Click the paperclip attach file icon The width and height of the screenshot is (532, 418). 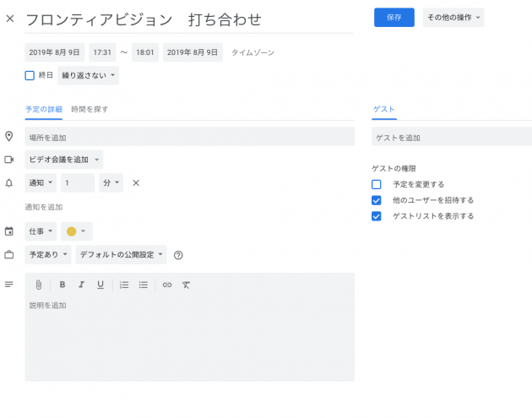38,285
